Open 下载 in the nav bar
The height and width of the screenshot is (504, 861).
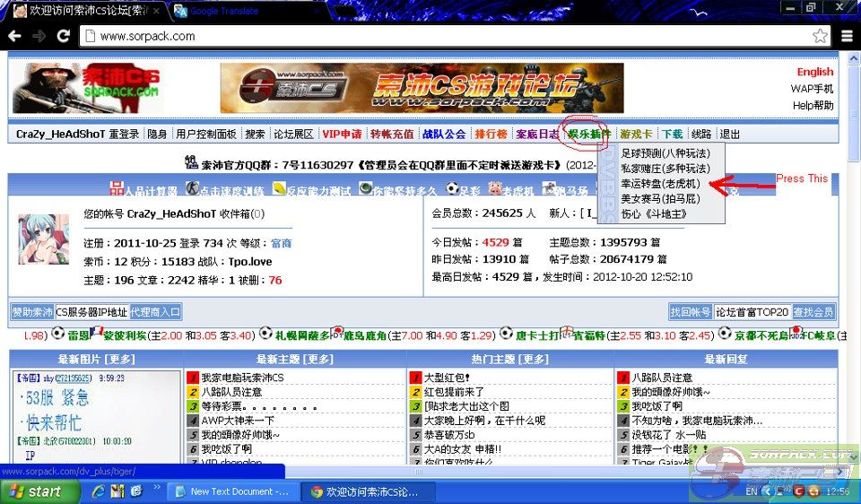pyautogui.click(x=672, y=134)
